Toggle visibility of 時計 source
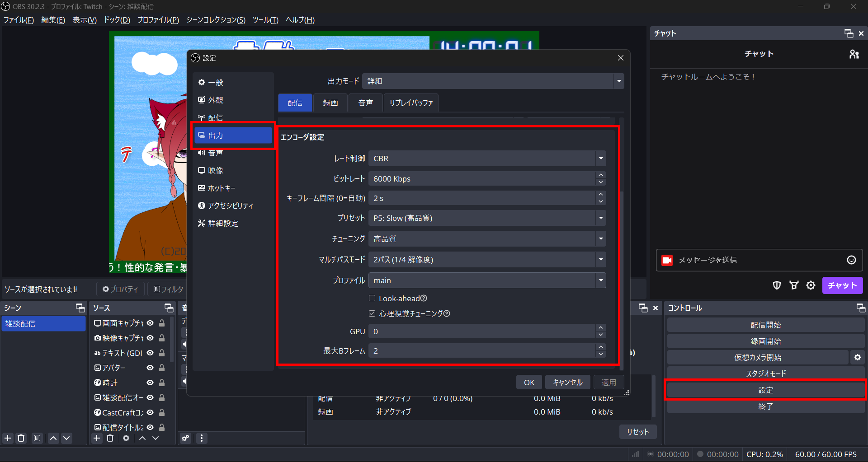The image size is (868, 462). (150, 383)
